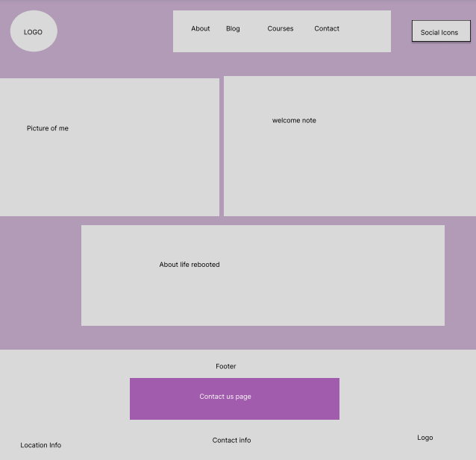Select the About life rebooted label

coord(190,265)
